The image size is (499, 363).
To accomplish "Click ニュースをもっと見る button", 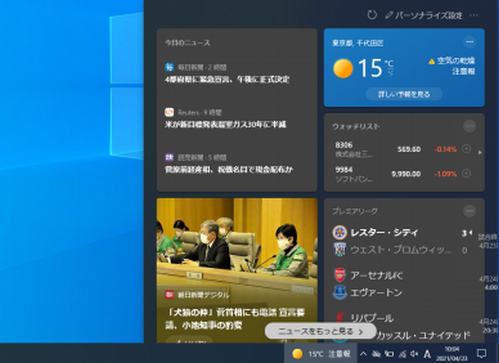I will (320, 331).
